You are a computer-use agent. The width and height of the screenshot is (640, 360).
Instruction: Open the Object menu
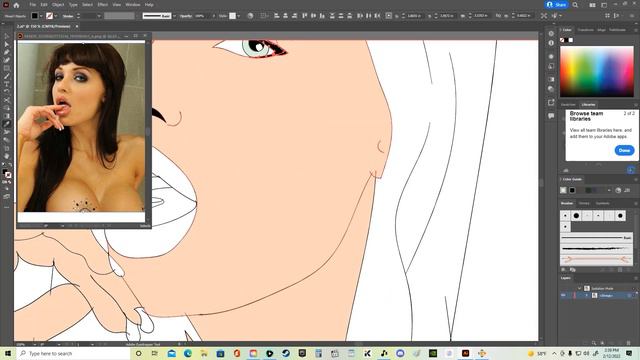click(x=58, y=5)
